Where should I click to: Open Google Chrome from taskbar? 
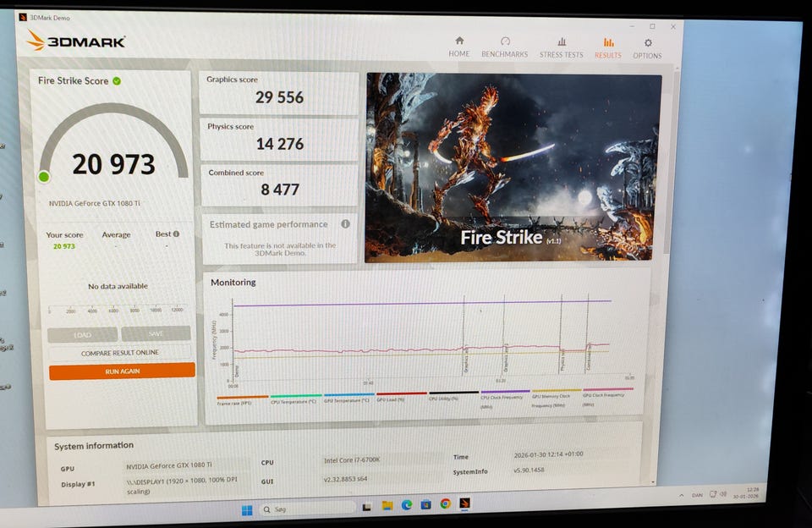446,503
